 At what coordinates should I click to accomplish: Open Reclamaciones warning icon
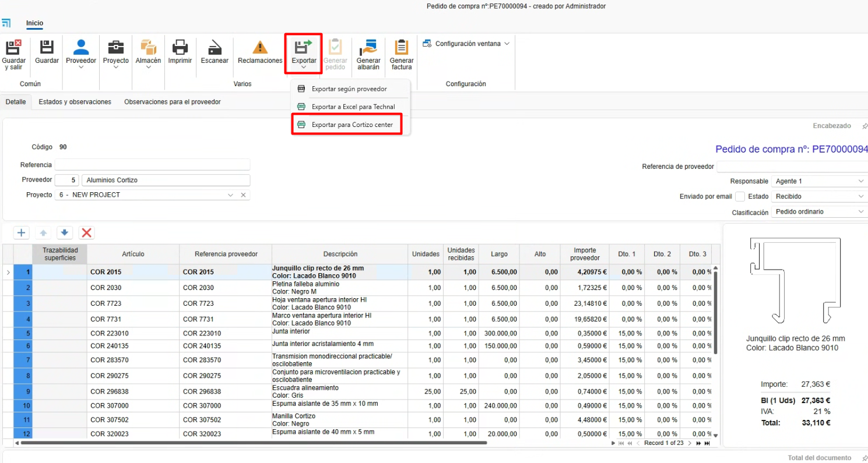[260, 47]
